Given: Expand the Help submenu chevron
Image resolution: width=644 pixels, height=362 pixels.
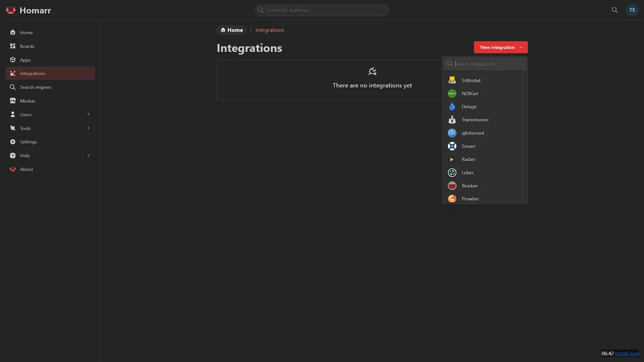Looking at the screenshot, I should coord(89,156).
